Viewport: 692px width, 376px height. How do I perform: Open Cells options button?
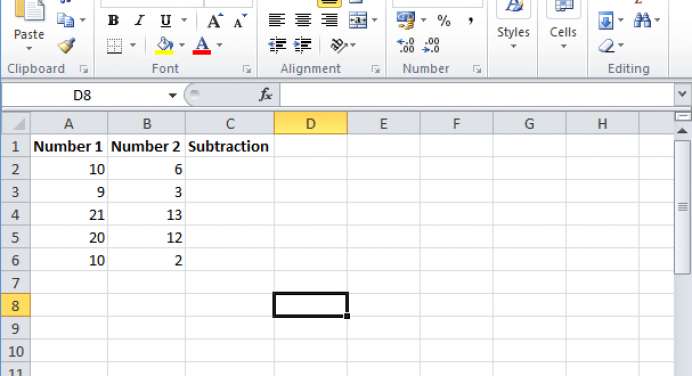click(x=563, y=26)
